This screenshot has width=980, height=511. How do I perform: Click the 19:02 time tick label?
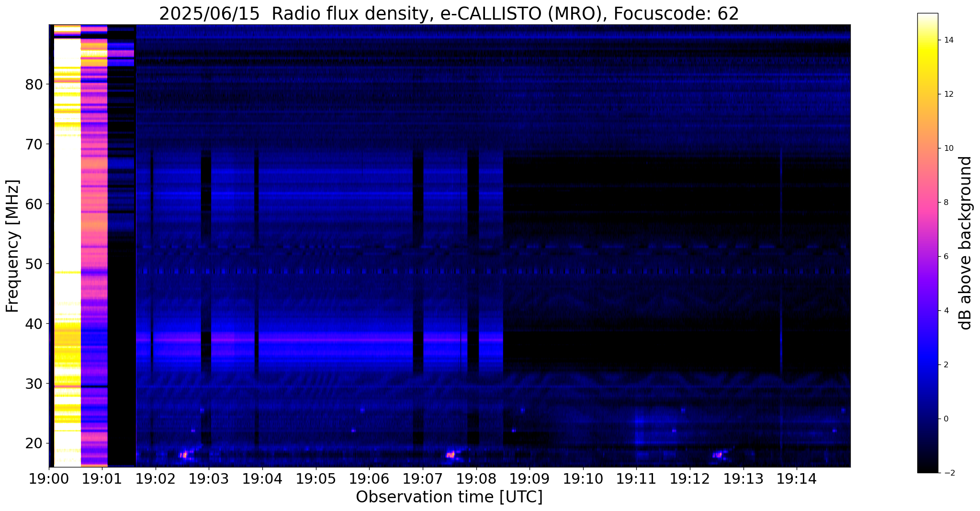pyautogui.click(x=156, y=478)
